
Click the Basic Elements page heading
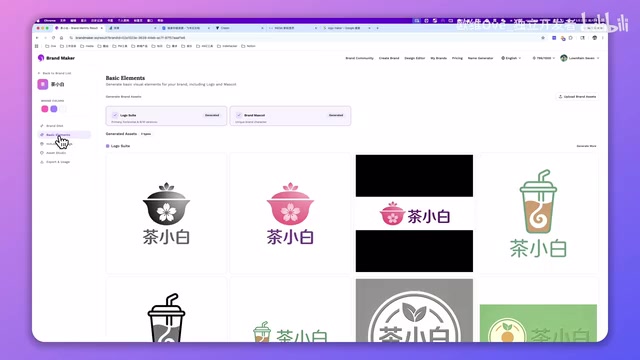(x=125, y=78)
